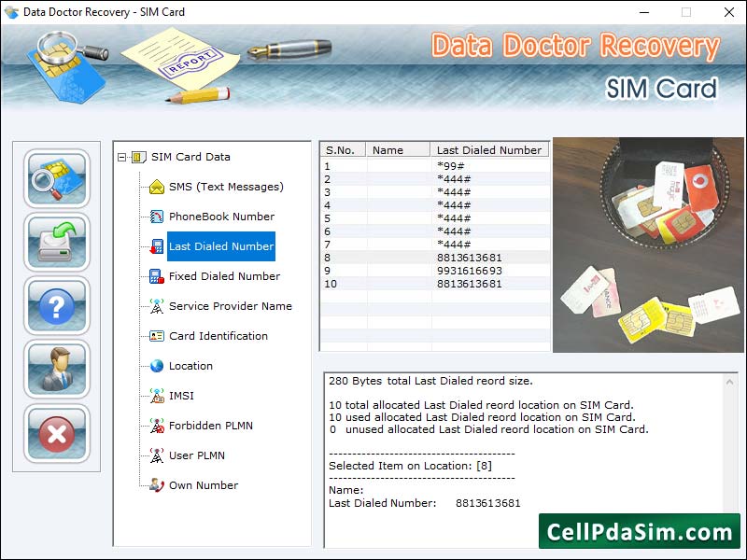Viewport: 747px width, 560px height.
Task: Select row 1 with *99#
Action: tap(435, 166)
